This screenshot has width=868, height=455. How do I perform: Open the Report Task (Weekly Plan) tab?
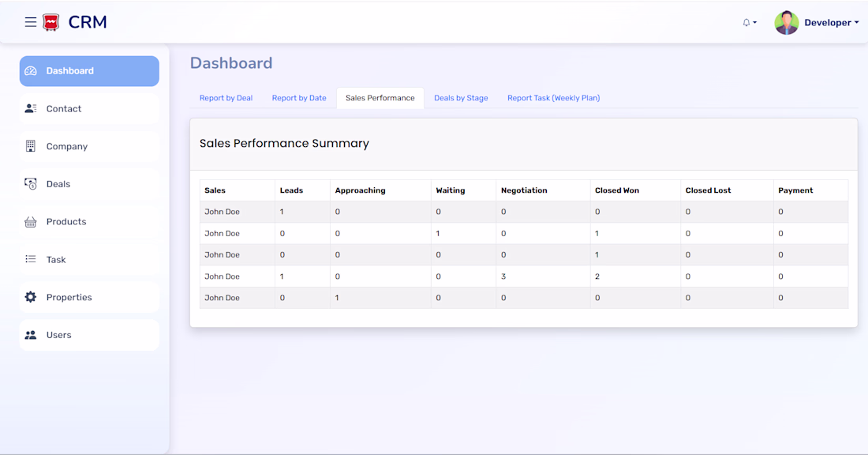pyautogui.click(x=554, y=98)
